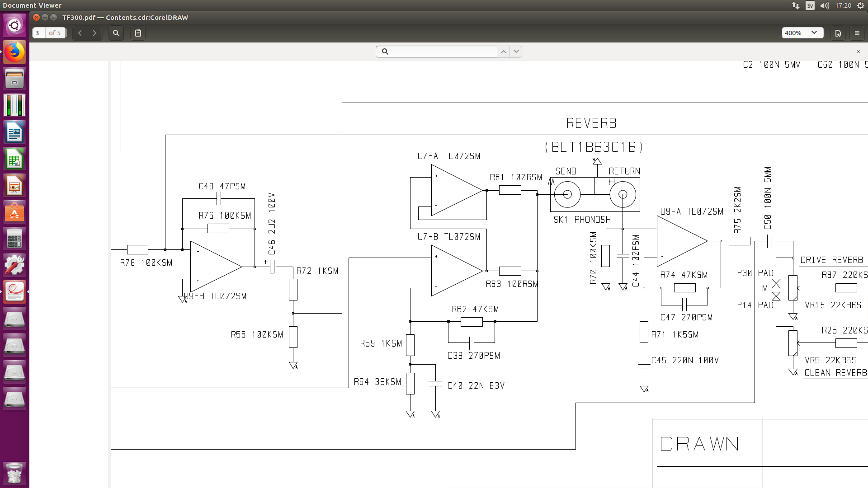
Task: Click the toolbar search magnifier button
Action: point(116,33)
